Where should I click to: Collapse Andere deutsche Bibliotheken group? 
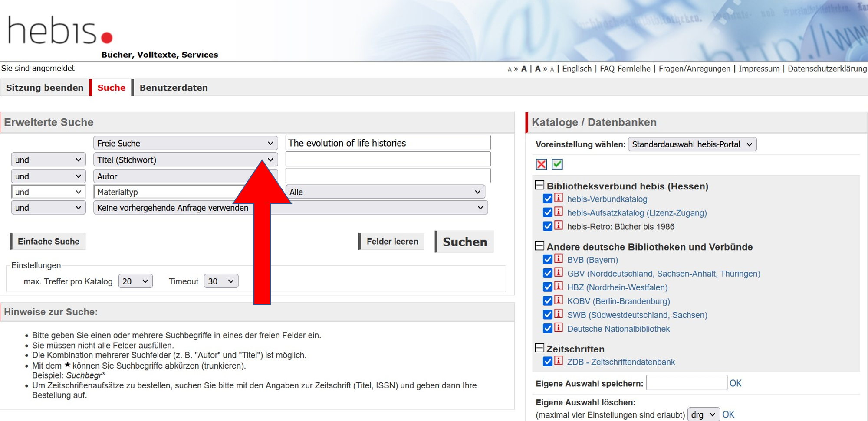pyautogui.click(x=539, y=246)
